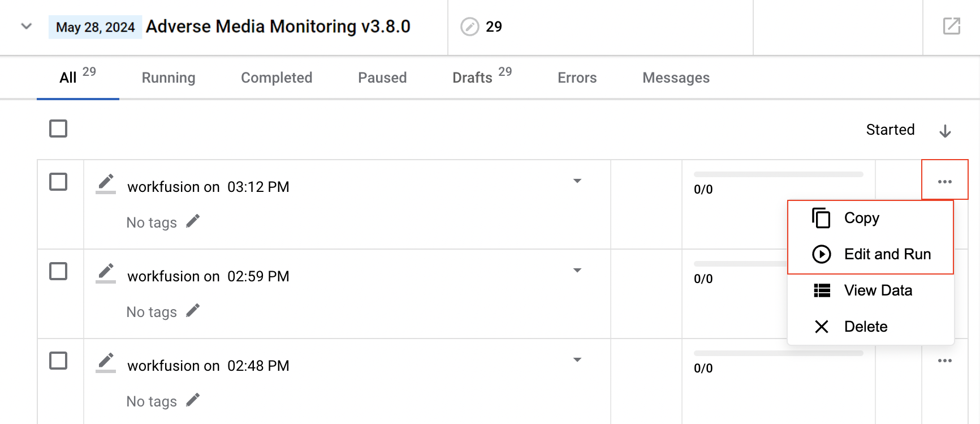The image size is (980, 424).
Task: Click the sort direction arrow next to Started
Action: click(945, 131)
